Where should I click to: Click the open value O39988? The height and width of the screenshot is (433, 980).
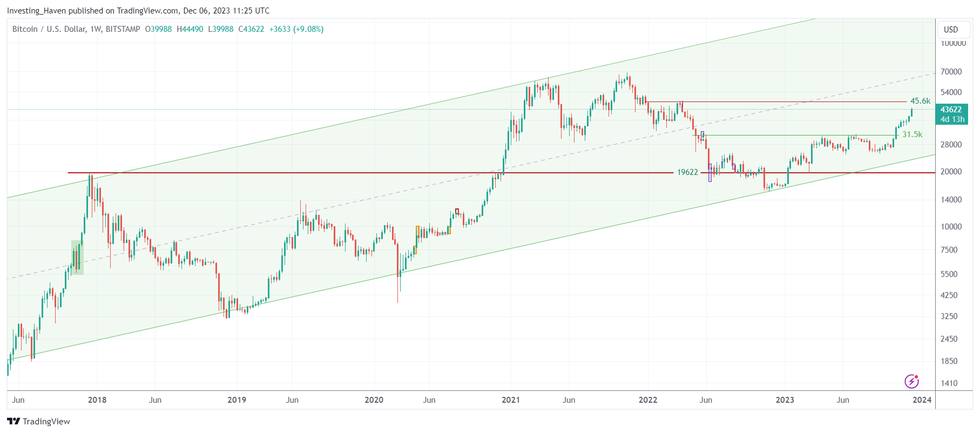pyautogui.click(x=158, y=29)
